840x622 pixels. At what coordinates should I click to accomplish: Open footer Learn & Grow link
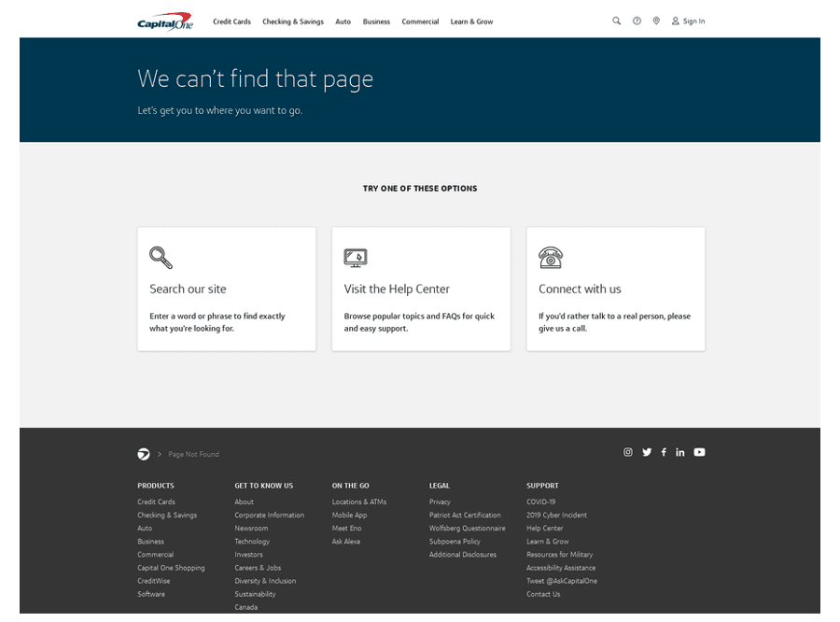(548, 542)
